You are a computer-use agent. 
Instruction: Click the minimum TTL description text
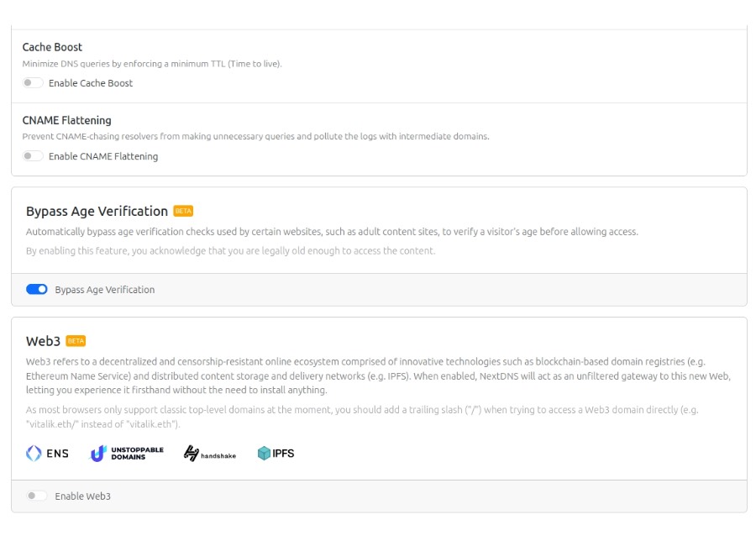[x=152, y=64]
